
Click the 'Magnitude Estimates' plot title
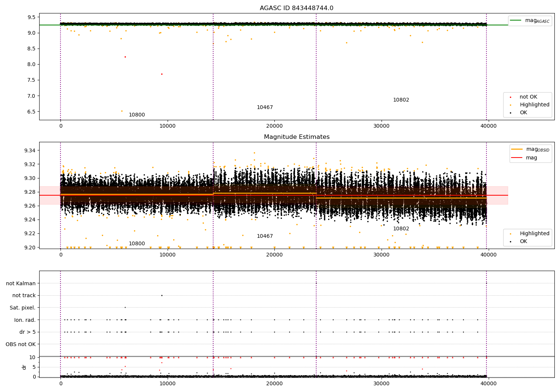[296, 137]
